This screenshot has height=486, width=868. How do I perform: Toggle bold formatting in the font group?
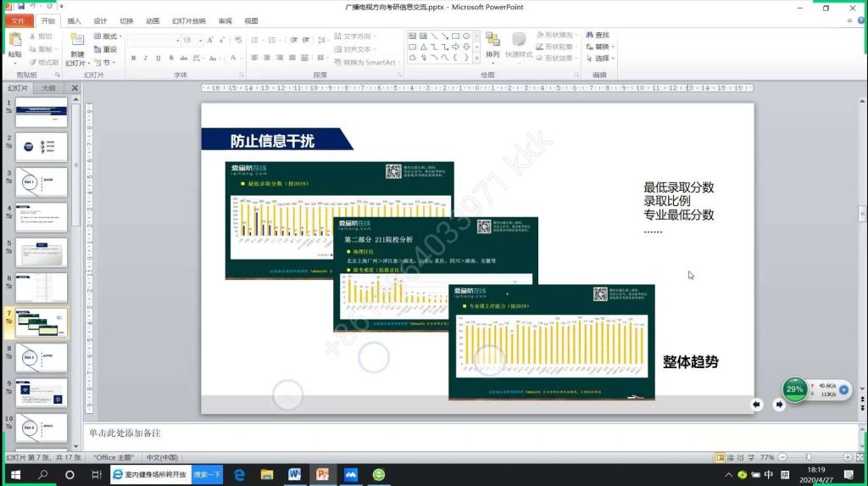click(134, 59)
